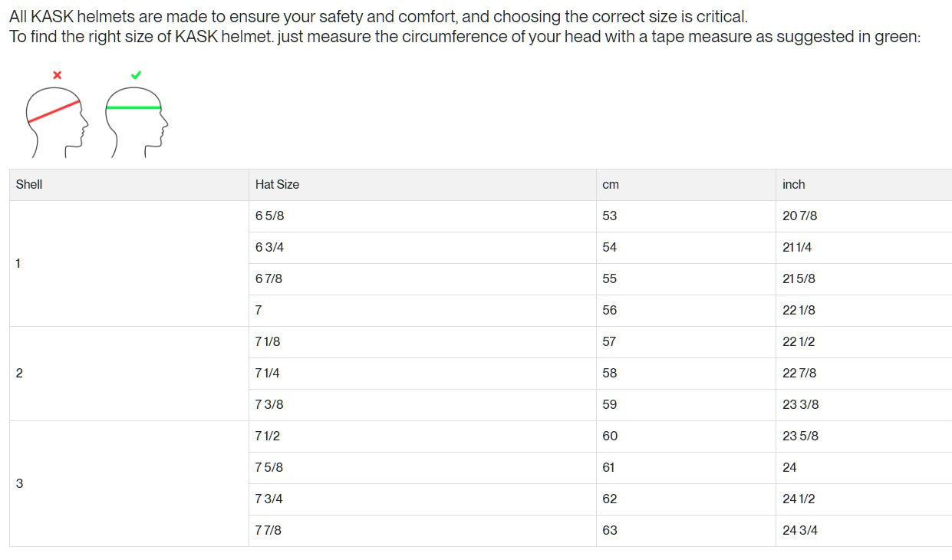Click the 7 1/4 hat size cell

point(267,374)
